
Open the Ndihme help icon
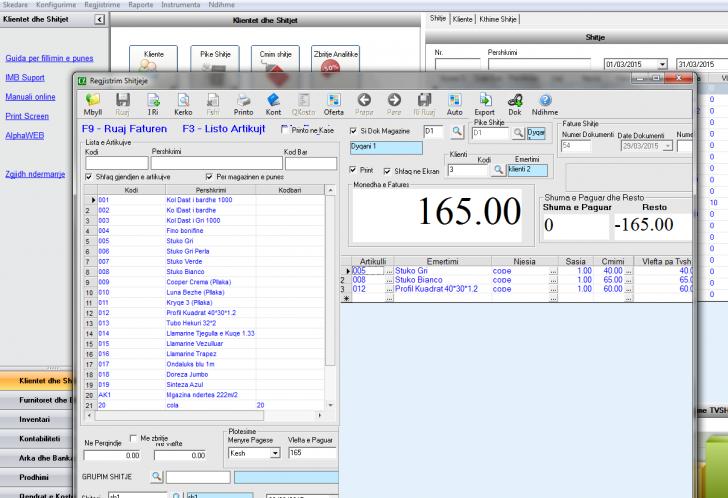545,102
